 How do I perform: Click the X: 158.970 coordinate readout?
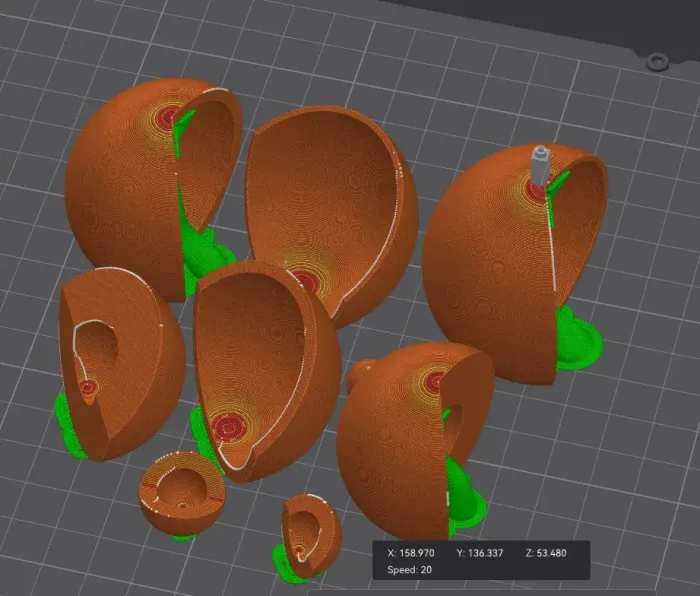point(411,553)
